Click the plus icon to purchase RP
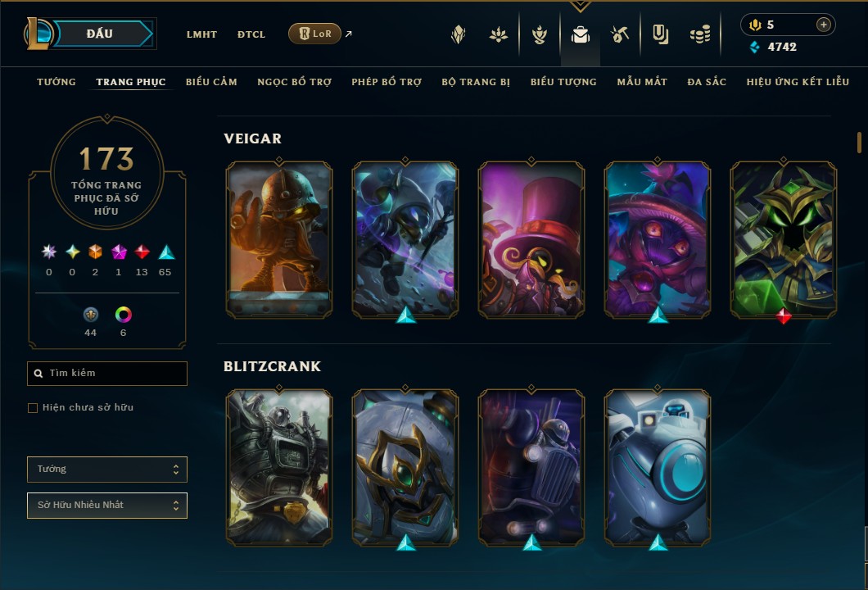The height and width of the screenshot is (590, 868). click(x=824, y=25)
